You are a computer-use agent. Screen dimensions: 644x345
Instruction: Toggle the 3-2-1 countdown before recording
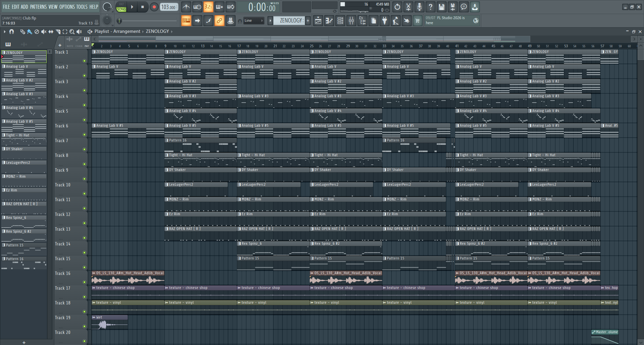click(x=208, y=7)
